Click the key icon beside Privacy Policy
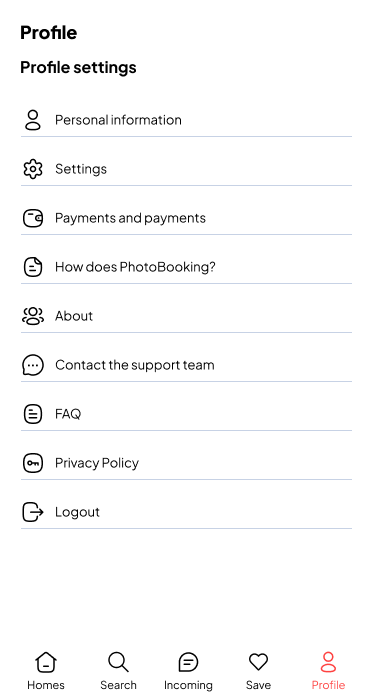The image size is (372, 700). pyautogui.click(x=33, y=463)
